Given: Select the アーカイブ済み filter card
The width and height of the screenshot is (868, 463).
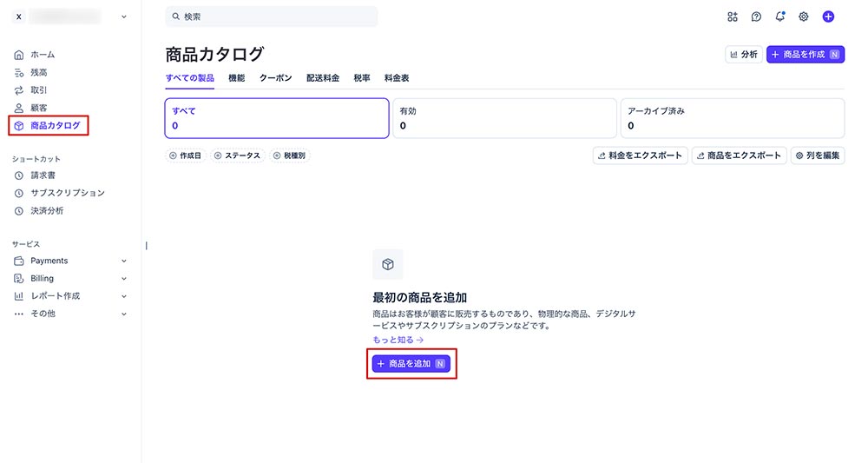Looking at the screenshot, I should pos(732,118).
